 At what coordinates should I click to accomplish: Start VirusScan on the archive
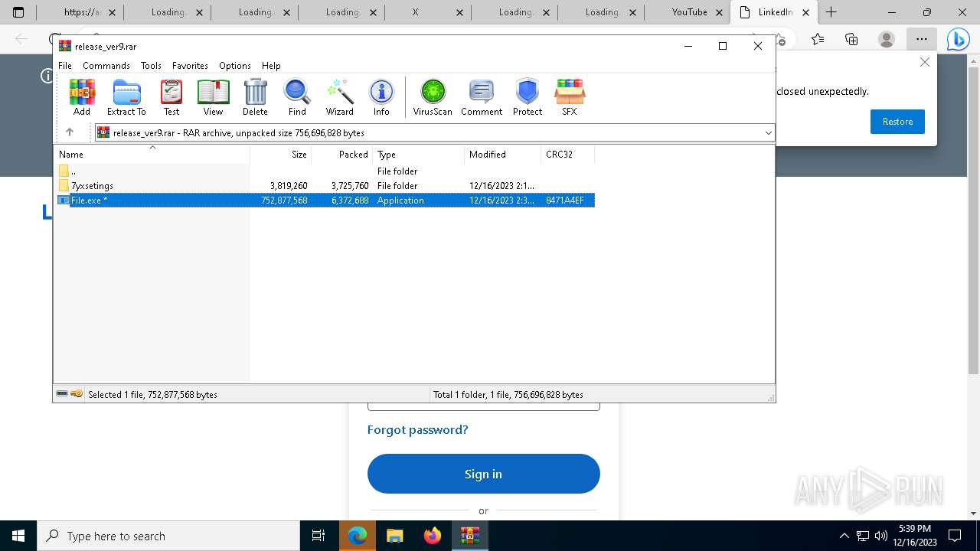click(433, 97)
